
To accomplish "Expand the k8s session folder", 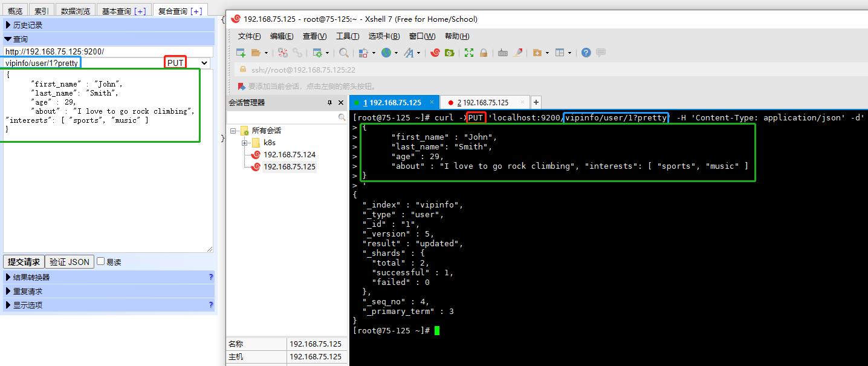I will (245, 142).
